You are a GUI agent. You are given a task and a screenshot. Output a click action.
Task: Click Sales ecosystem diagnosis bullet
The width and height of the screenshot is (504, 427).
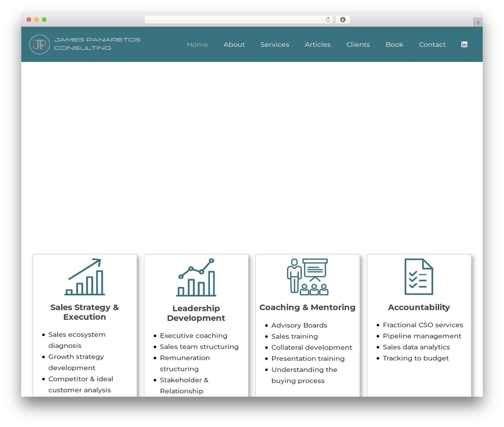77,340
